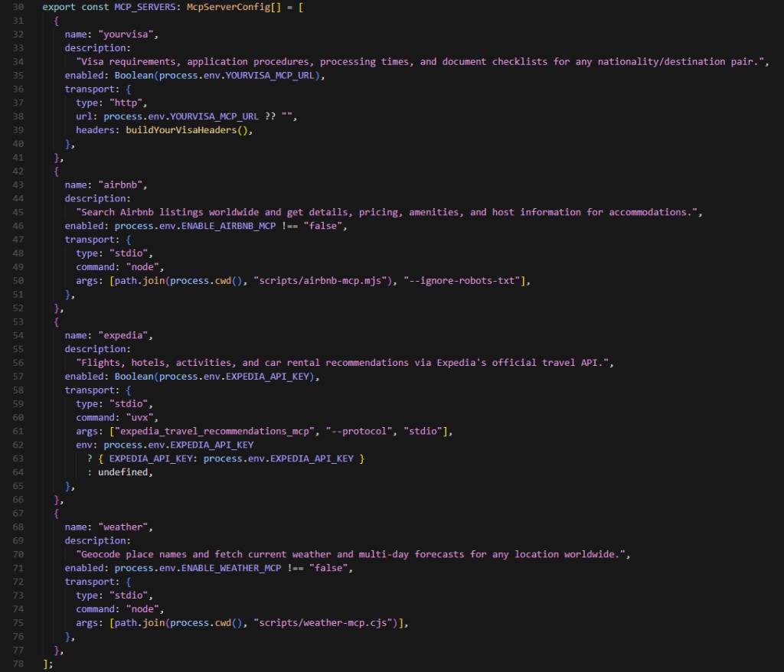
Task: Click the url key in yourvisa transport
Action: click(84, 116)
